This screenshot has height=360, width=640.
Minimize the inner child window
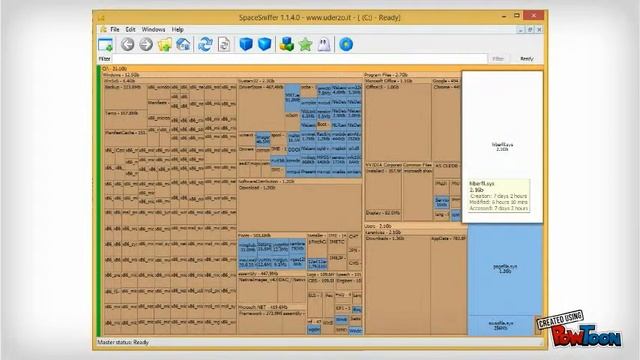click(520, 29)
